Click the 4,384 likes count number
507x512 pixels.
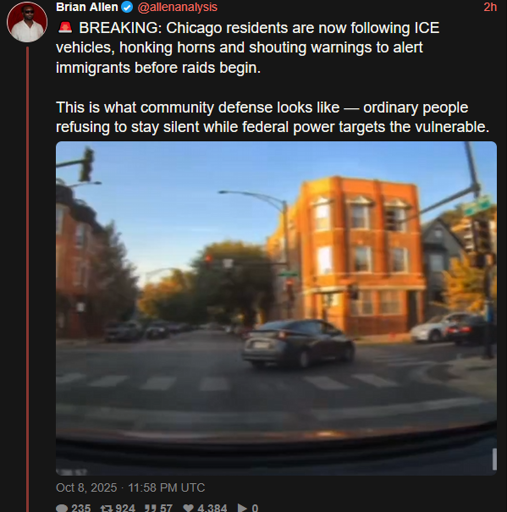pos(212,508)
